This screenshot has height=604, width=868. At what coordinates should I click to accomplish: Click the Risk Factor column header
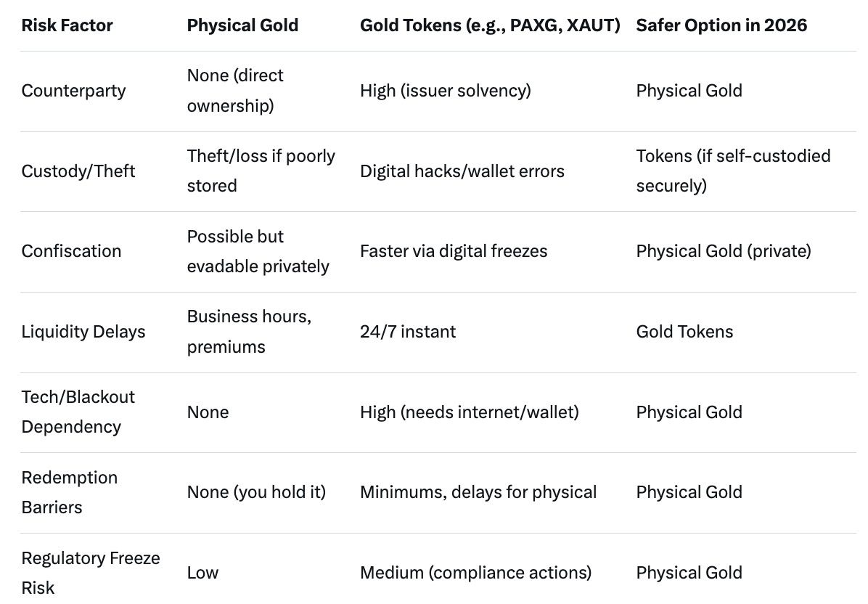tap(67, 25)
